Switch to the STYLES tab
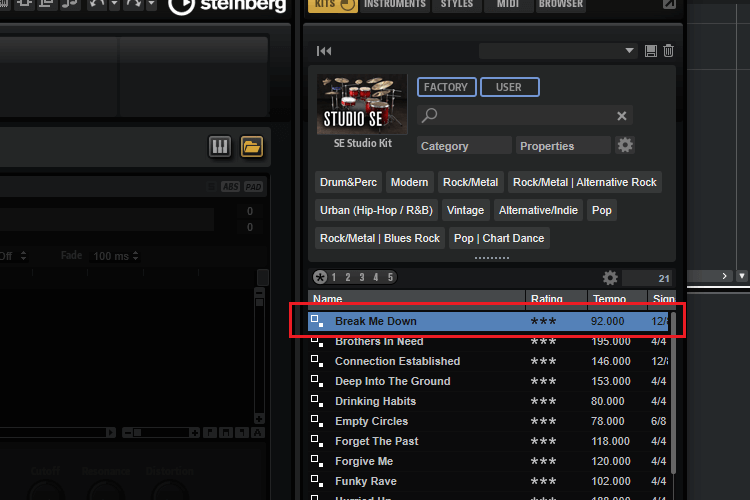Image resolution: width=750 pixels, height=500 pixels. click(x=457, y=5)
